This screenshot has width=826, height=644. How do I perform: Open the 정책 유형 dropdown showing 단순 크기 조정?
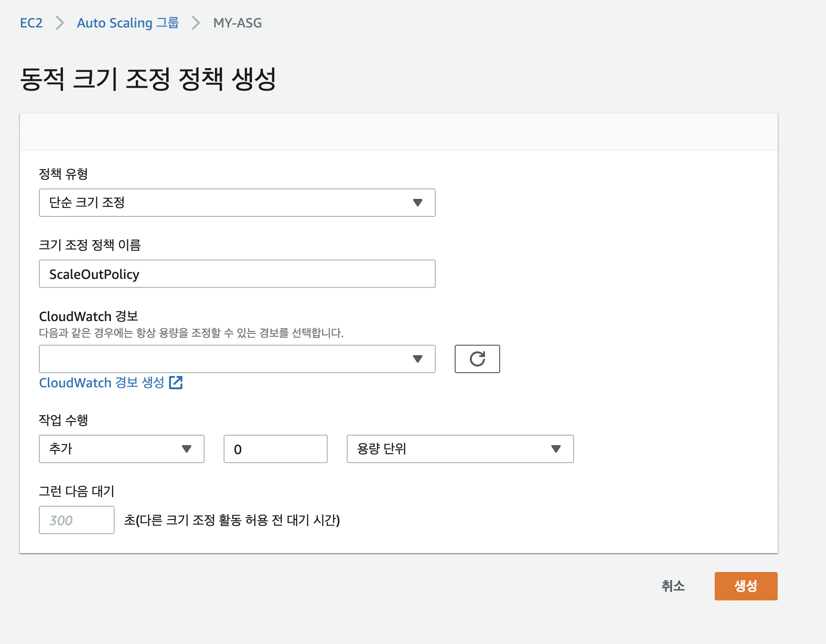[x=237, y=203]
